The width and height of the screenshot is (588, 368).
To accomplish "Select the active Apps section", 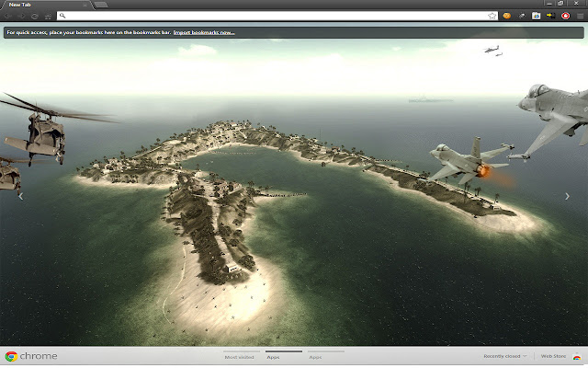I will tap(272, 356).
